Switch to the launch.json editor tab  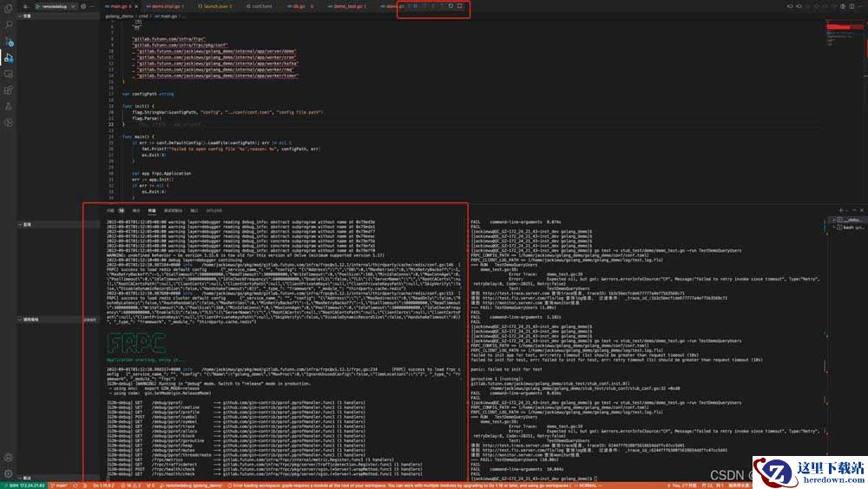[x=214, y=6]
